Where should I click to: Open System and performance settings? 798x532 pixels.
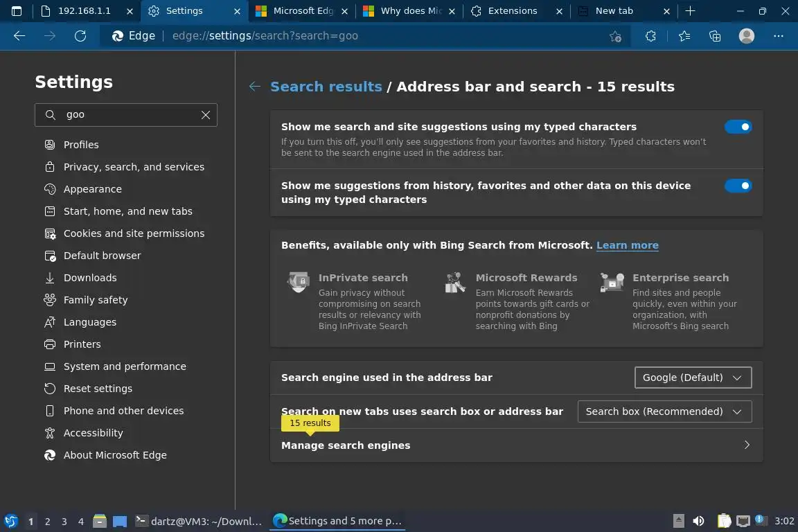click(125, 366)
